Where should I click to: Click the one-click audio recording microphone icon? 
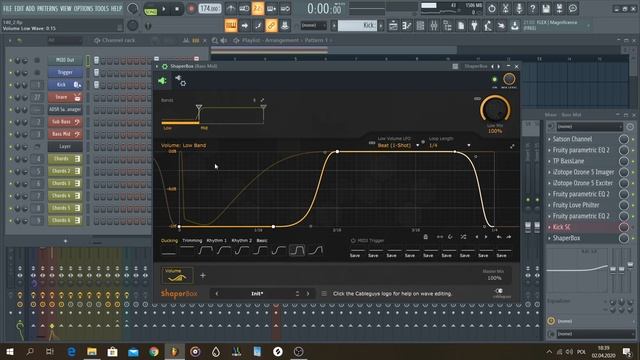[x=519, y=9]
